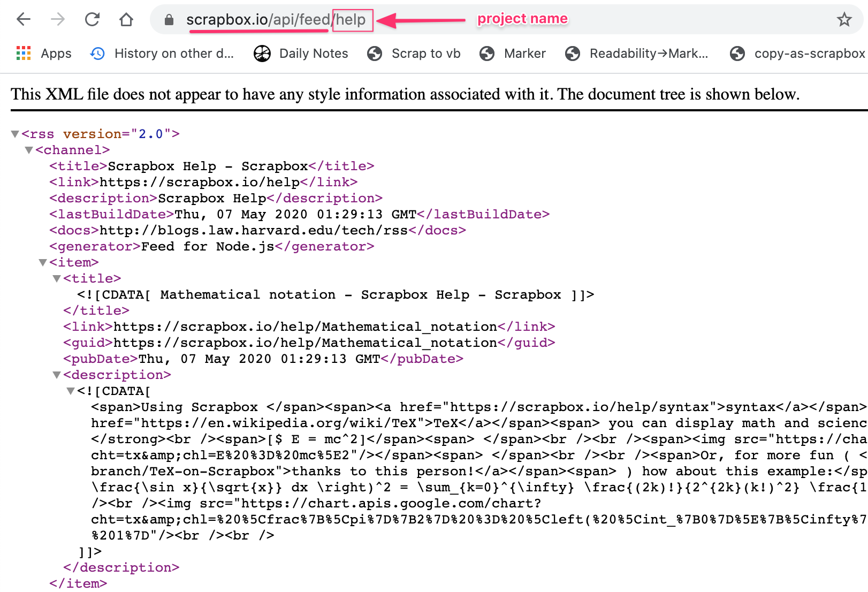Click the forward navigation arrow

58,20
